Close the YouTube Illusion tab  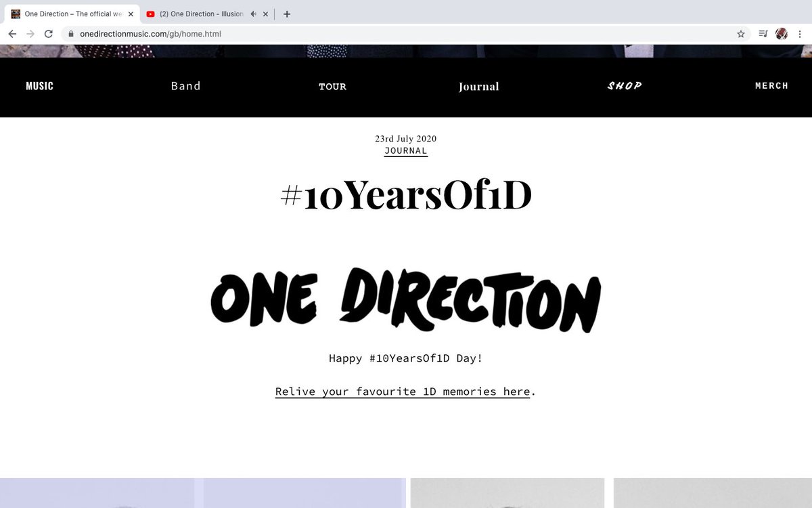[265, 14]
